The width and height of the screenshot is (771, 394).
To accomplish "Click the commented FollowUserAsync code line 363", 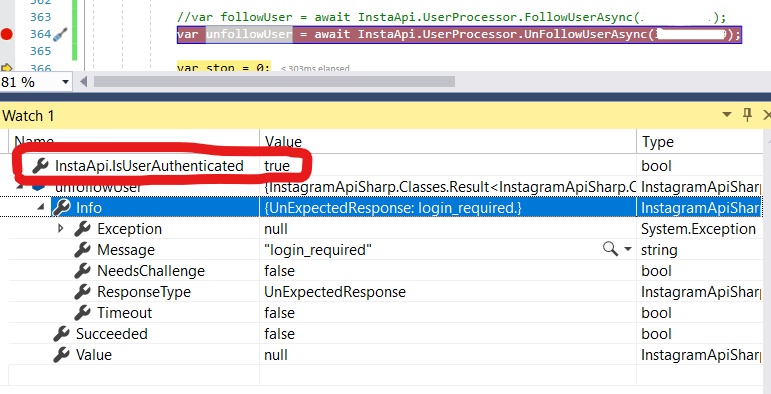I will 451,17.
